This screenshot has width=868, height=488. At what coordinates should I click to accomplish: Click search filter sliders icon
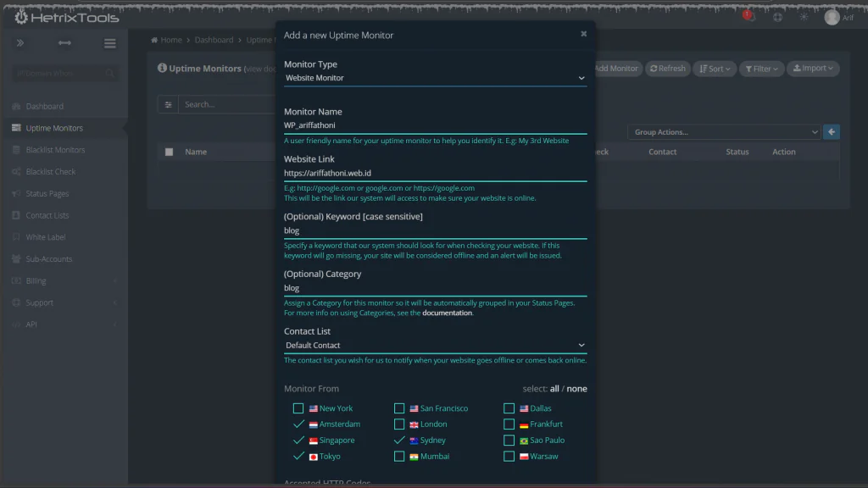(168, 104)
